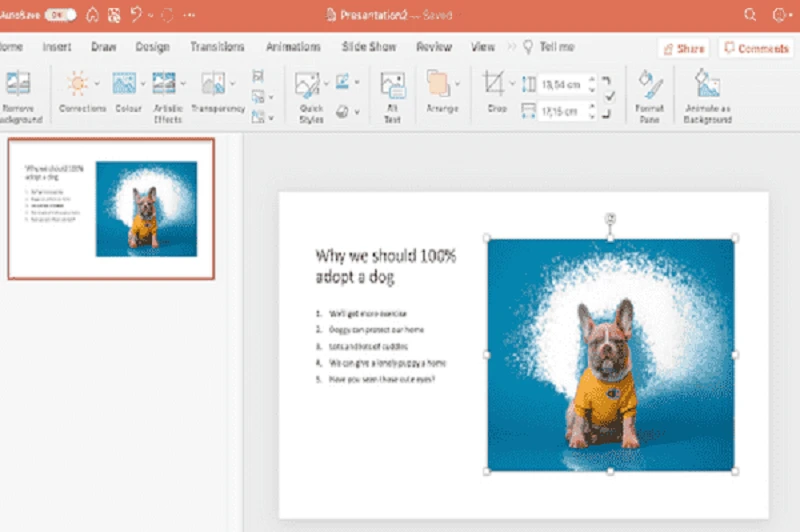
Task: Click the Save icon in title bar
Action: [114, 15]
